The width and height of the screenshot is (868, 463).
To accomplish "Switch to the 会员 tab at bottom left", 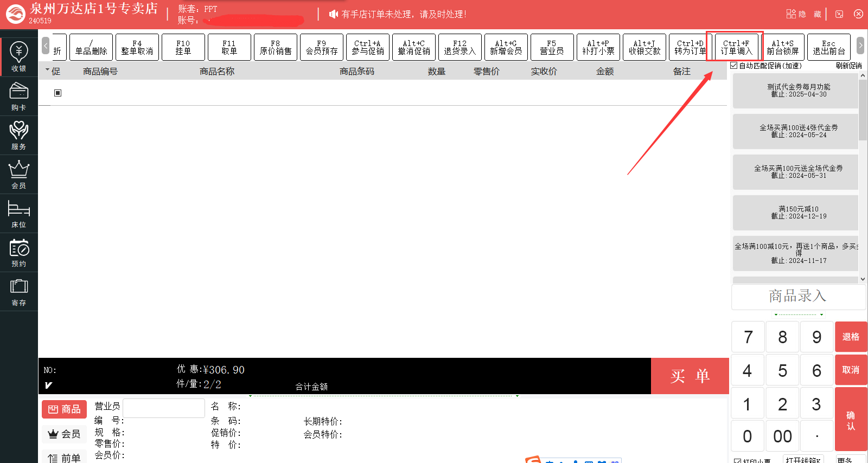I will tap(64, 434).
